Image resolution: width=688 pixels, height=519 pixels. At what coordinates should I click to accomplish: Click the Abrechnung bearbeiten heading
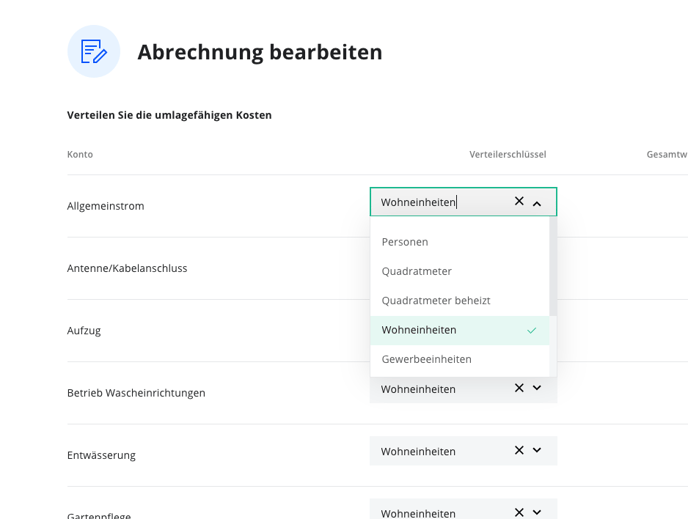pyautogui.click(x=260, y=52)
